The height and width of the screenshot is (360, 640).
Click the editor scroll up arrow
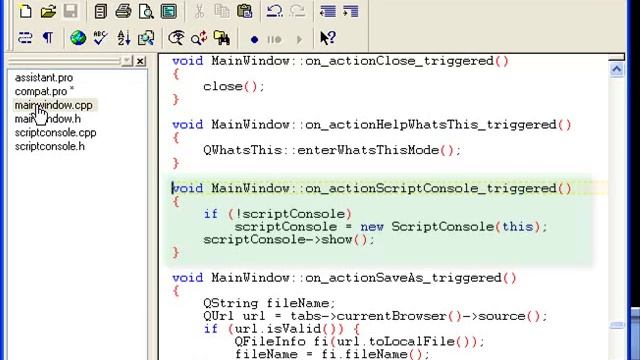[617, 70]
